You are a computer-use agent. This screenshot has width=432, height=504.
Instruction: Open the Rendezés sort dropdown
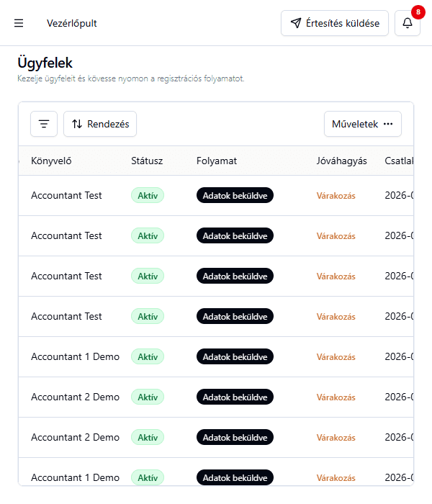click(x=100, y=124)
